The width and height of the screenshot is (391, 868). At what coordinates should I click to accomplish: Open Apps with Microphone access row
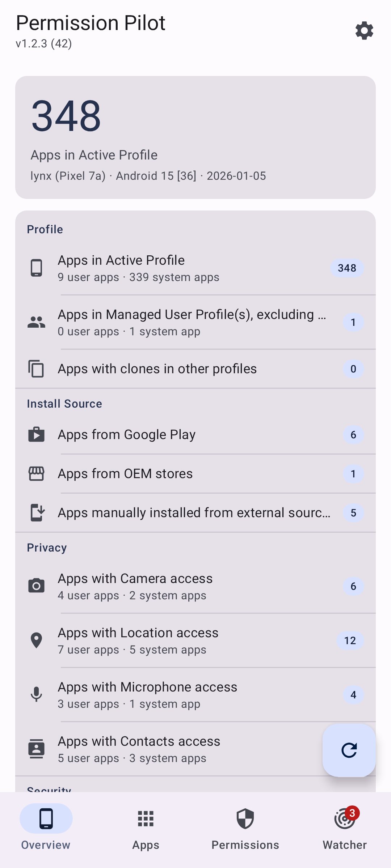(x=195, y=695)
